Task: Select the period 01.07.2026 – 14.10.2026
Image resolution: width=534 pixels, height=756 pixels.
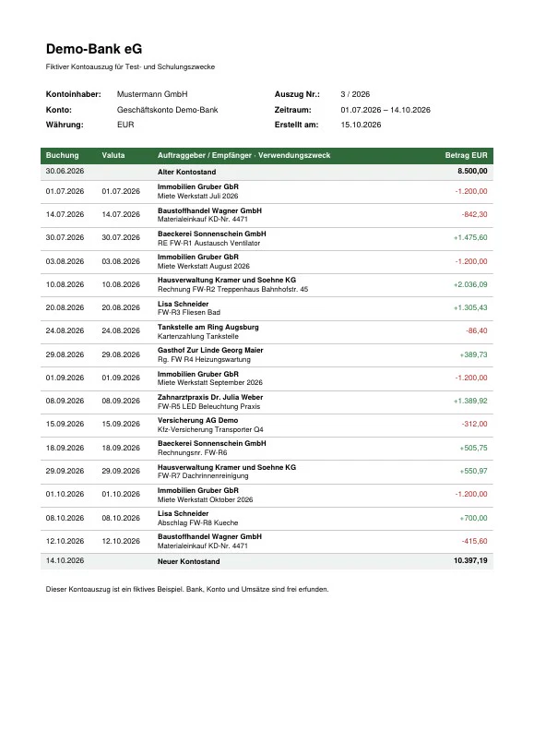Action: pyautogui.click(x=386, y=110)
